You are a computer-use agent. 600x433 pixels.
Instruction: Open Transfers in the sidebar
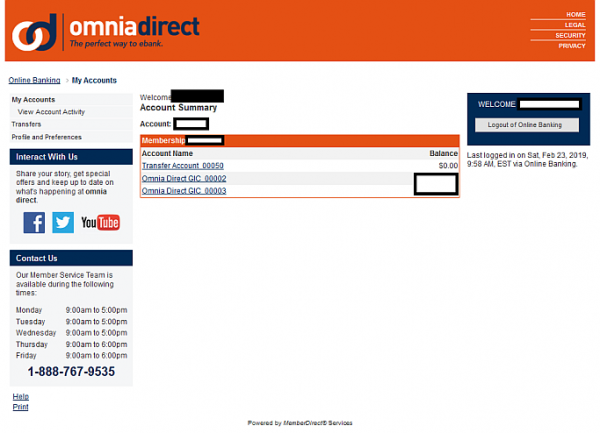(26, 124)
